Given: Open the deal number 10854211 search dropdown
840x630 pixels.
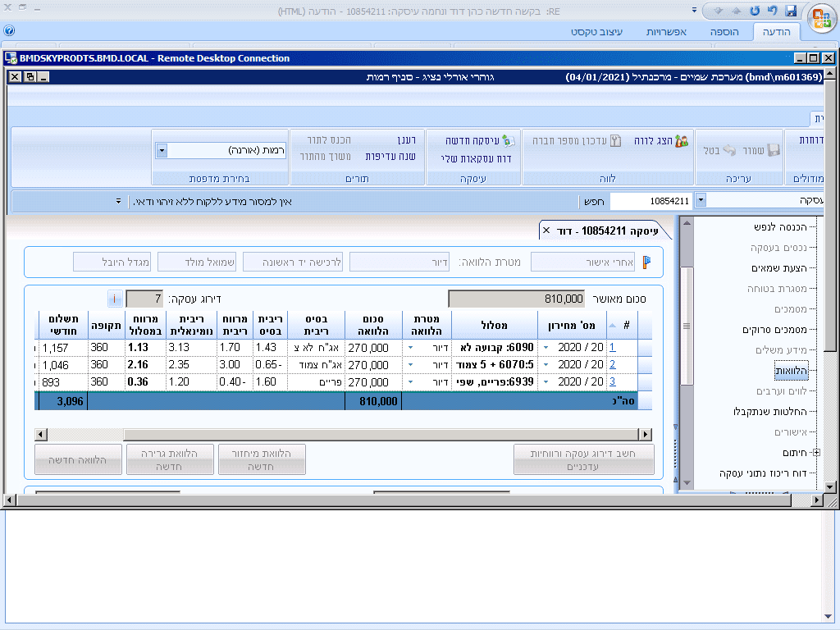Looking at the screenshot, I should [700, 200].
